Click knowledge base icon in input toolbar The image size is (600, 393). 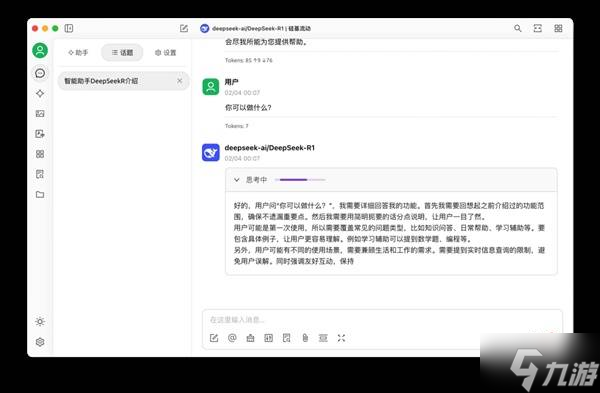pyautogui.click(x=250, y=338)
